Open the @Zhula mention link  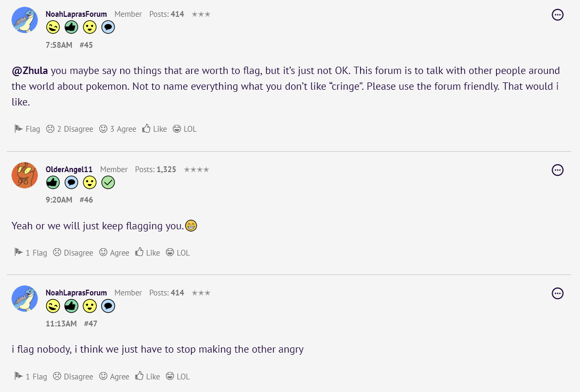30,70
